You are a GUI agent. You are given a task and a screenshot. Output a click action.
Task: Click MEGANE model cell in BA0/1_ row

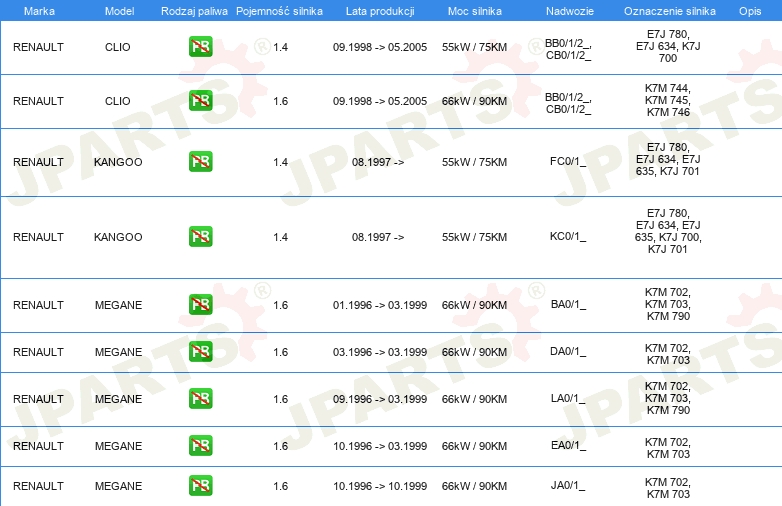pos(118,305)
